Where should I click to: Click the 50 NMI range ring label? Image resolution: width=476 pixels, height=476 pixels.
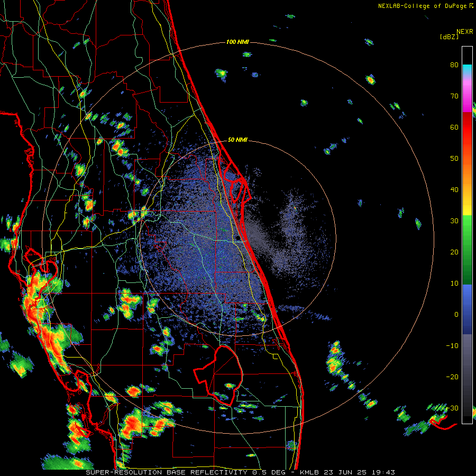(237, 140)
